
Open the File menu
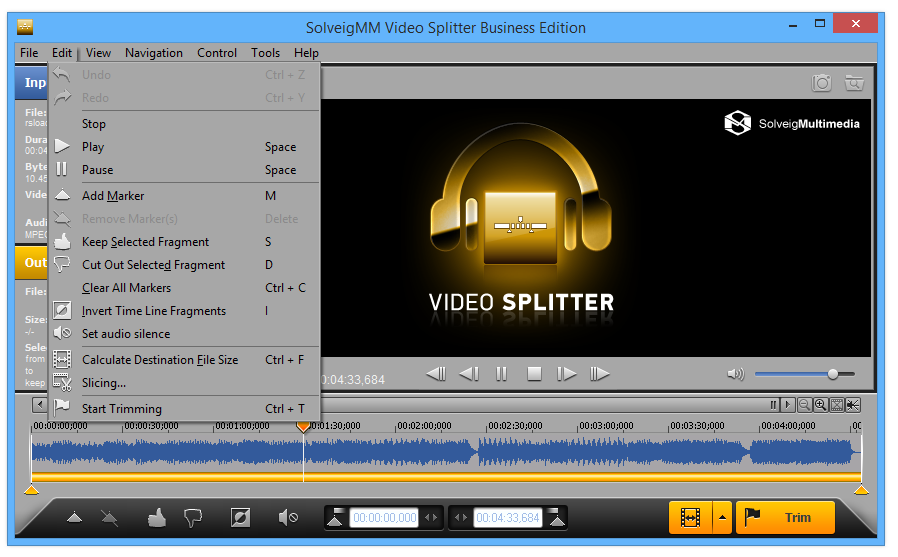(x=29, y=53)
